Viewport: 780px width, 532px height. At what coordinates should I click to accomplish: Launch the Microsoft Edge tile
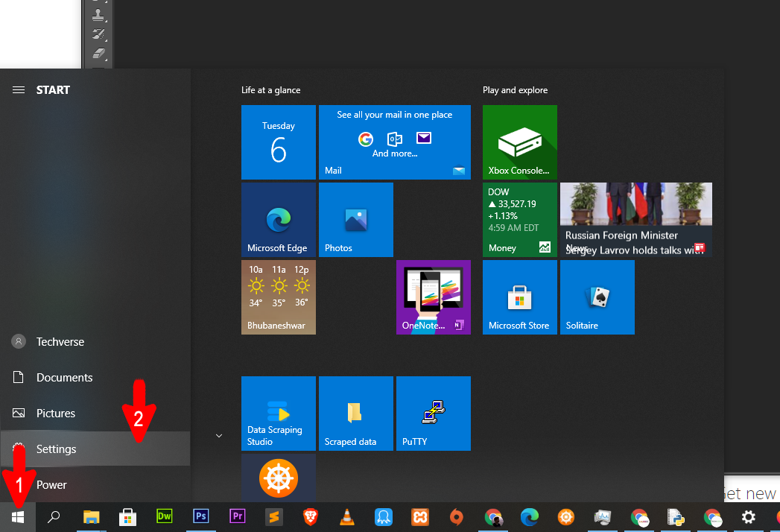[x=279, y=220]
